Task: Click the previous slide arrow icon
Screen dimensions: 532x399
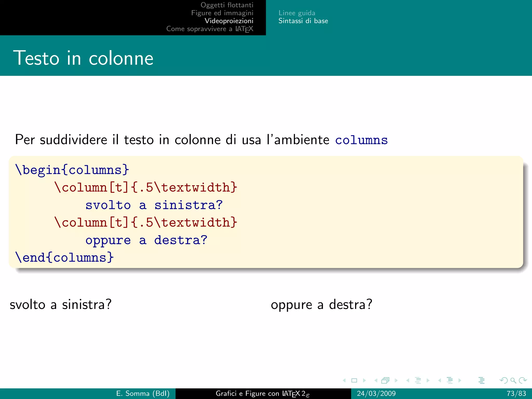Action: pyautogui.click(x=344, y=381)
